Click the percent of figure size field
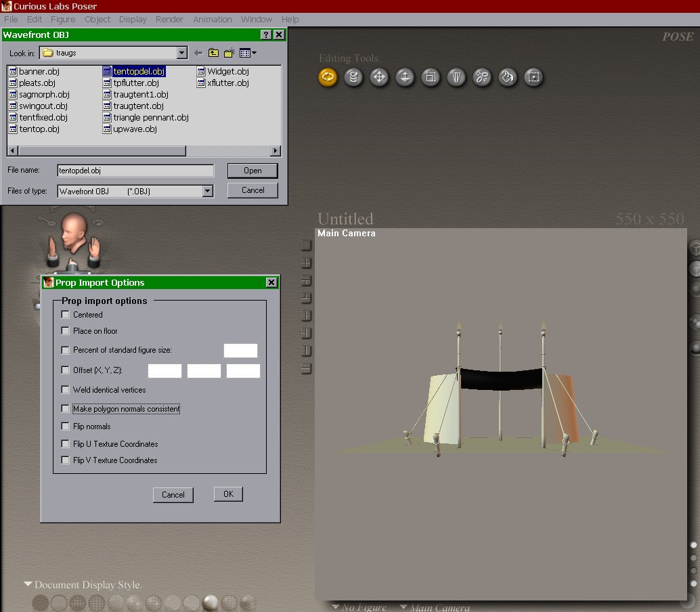Screen dimensions: 700x612 (x=240, y=351)
